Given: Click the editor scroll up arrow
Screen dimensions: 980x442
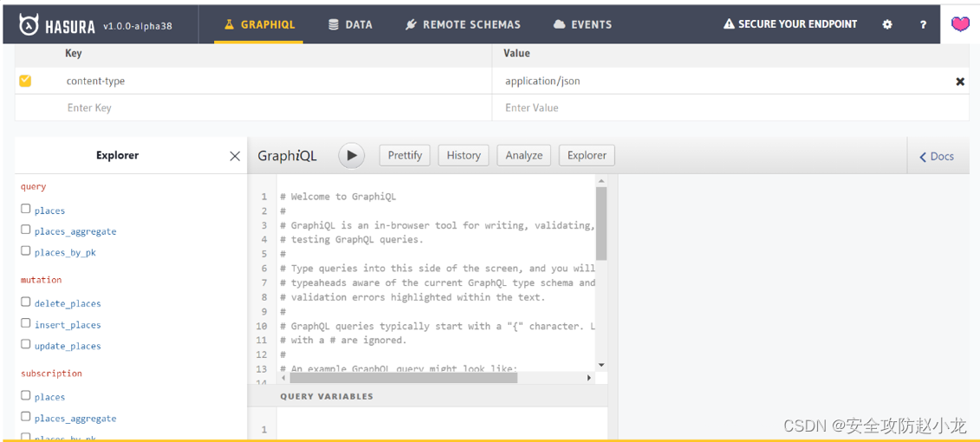Looking at the screenshot, I should click(x=601, y=181).
